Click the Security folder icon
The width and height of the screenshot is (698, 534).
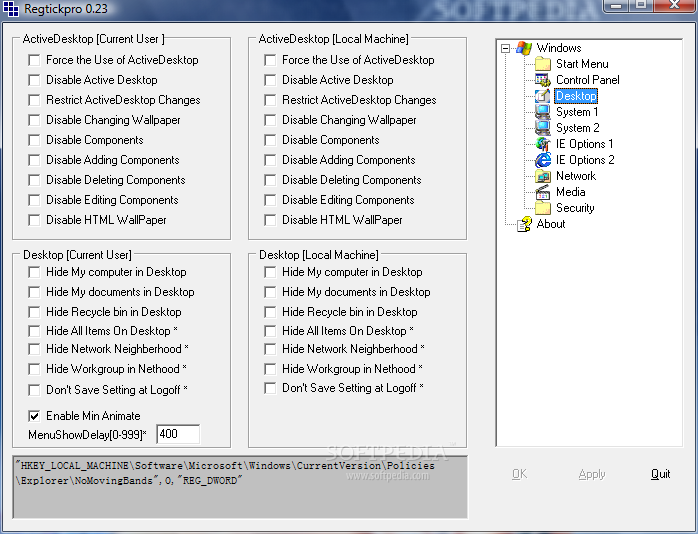(543, 208)
